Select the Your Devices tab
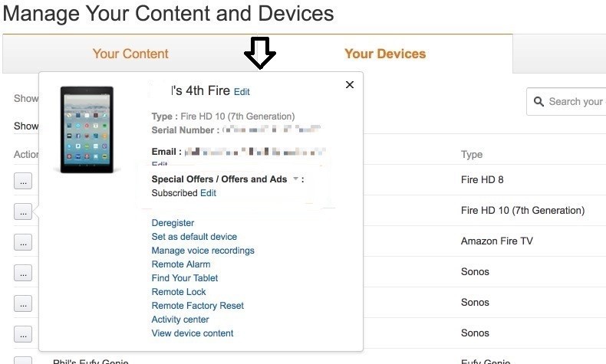The width and height of the screenshot is (606, 364). [385, 54]
